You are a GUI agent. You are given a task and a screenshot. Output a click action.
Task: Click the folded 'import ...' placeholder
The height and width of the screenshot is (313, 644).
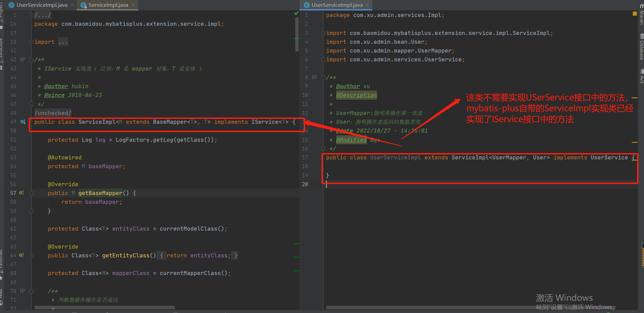coord(63,42)
